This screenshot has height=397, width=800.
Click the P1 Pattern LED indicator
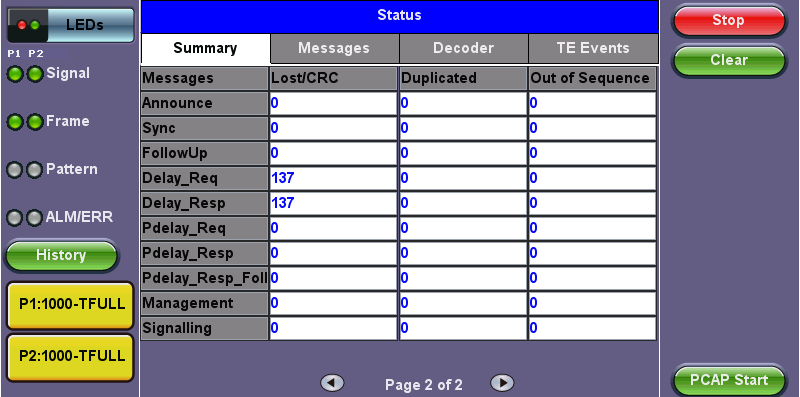15,170
